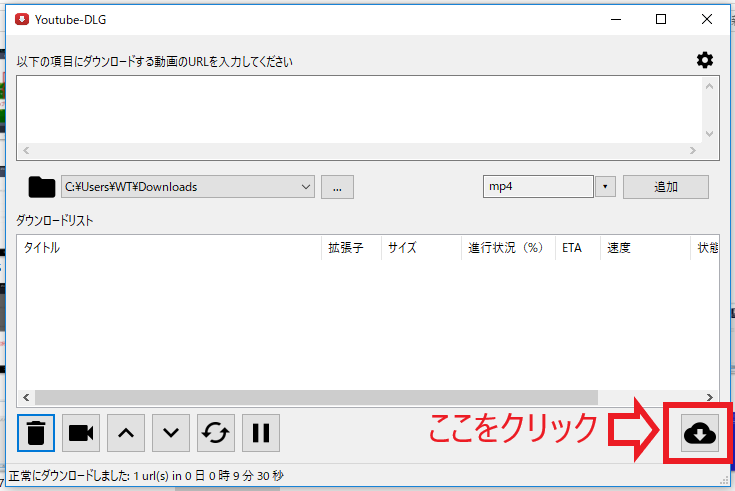This screenshot has height=491, width=735.
Task: Click URL box vertical scroll-down arrow
Action: [x=710, y=134]
